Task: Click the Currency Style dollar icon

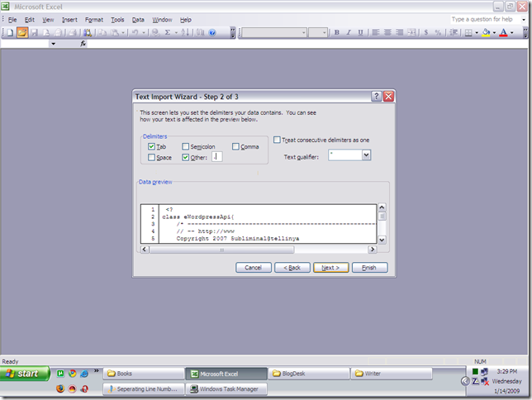Action: 426,32
